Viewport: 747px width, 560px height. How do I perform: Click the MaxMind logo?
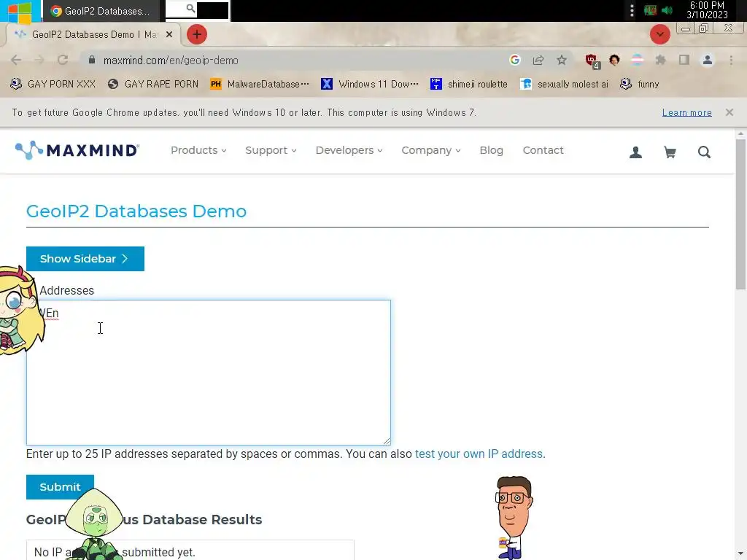[77, 150]
